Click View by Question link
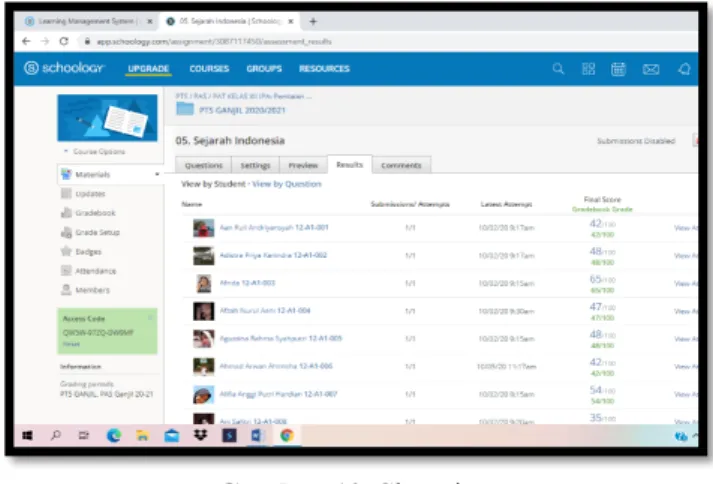 287,184
